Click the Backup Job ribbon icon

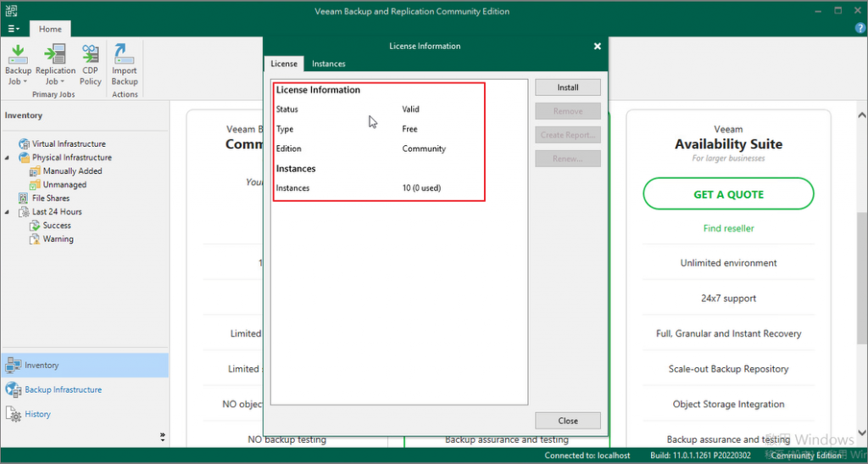point(19,54)
